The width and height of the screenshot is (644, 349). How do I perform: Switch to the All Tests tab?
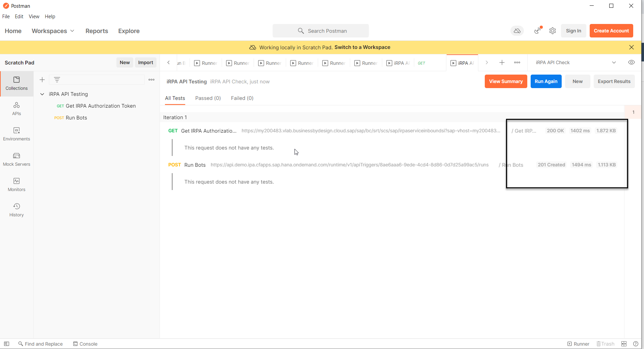point(175,98)
